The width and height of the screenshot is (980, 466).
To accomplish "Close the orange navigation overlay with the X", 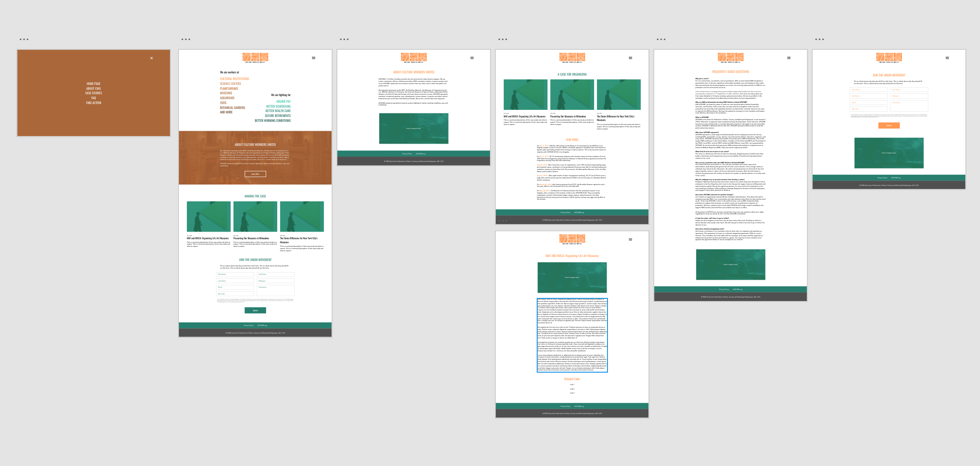I will point(151,58).
